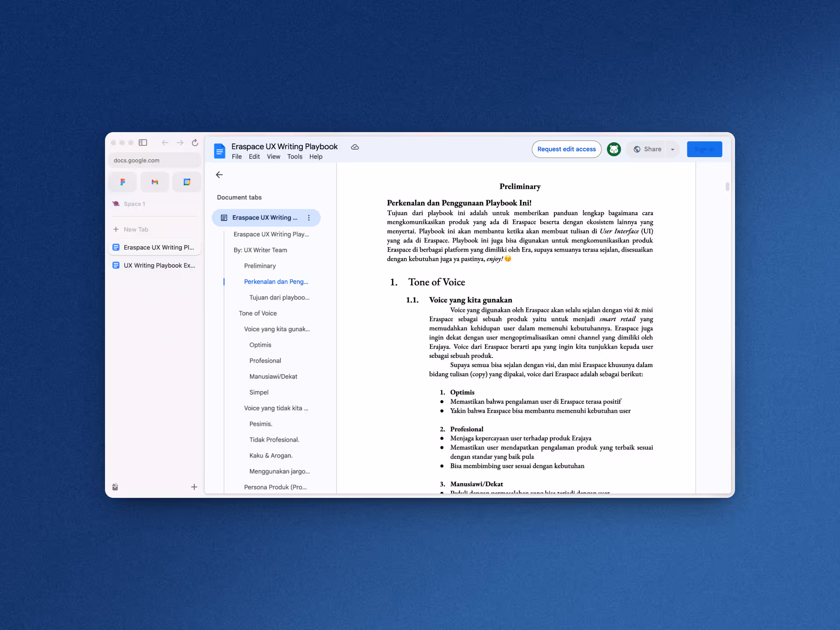Click the Docs favicon of the Eraspace UX Writing Pl... tab
This screenshot has height=630, width=840.
click(116, 248)
